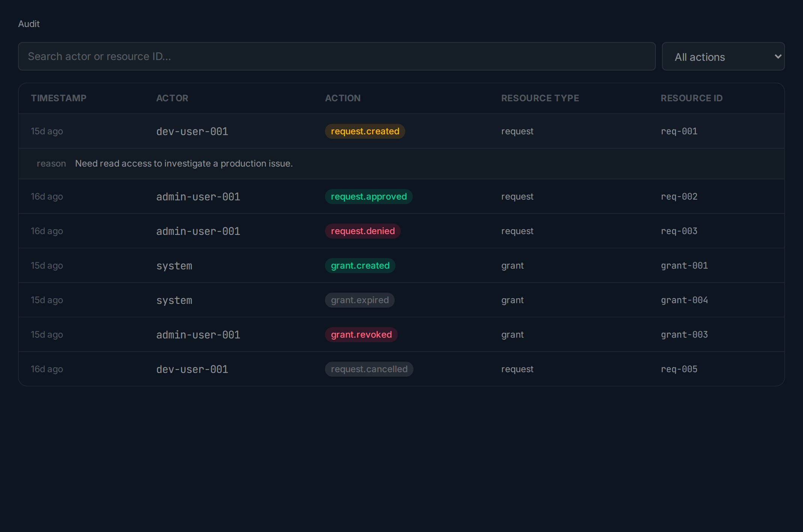Select the grant.revoked action badge
The width and height of the screenshot is (803, 532).
tap(361, 335)
